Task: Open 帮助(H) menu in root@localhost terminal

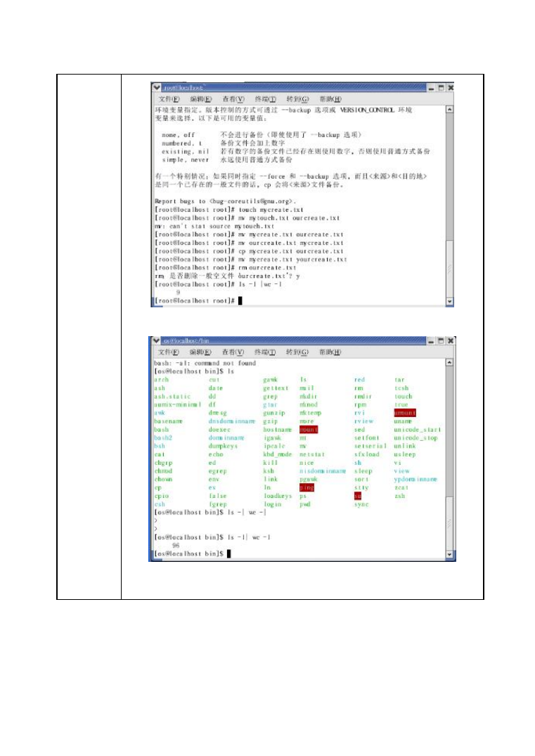Action: (330, 99)
